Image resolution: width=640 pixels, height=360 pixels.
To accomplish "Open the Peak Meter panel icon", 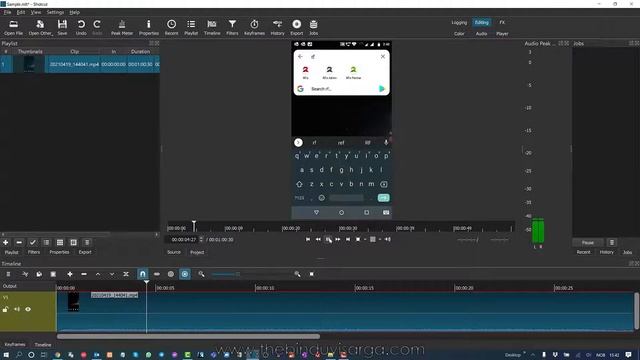I will point(122,24).
